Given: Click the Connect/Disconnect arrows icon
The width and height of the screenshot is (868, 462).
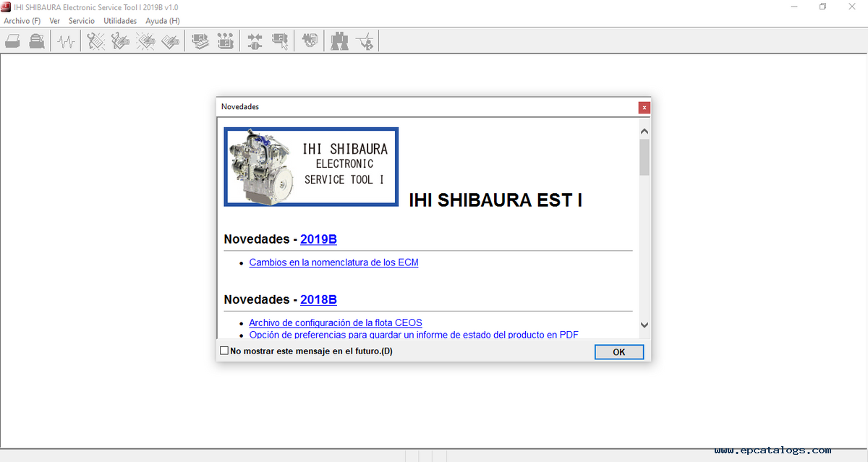Looking at the screenshot, I should (x=255, y=41).
